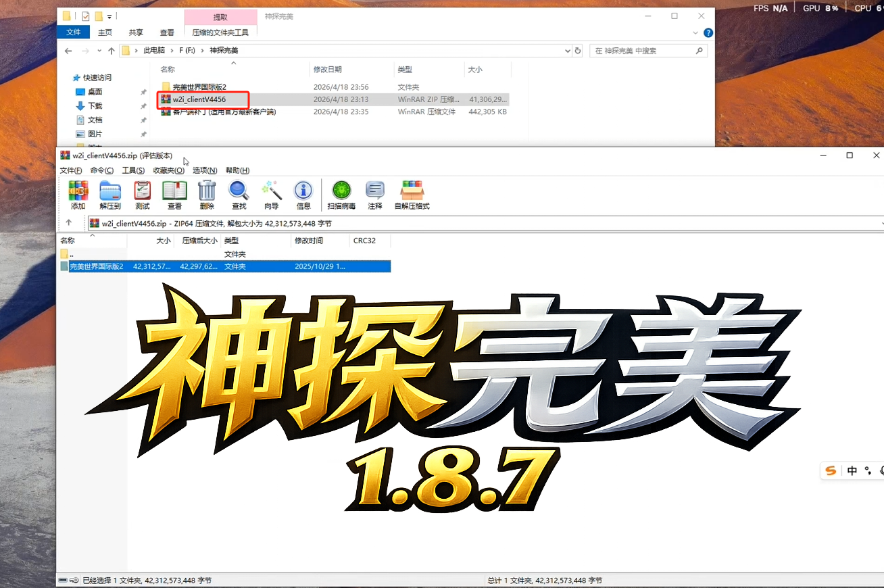Expand the Explorer ribbon chevron
The width and height of the screenshot is (884, 588).
pos(696,32)
